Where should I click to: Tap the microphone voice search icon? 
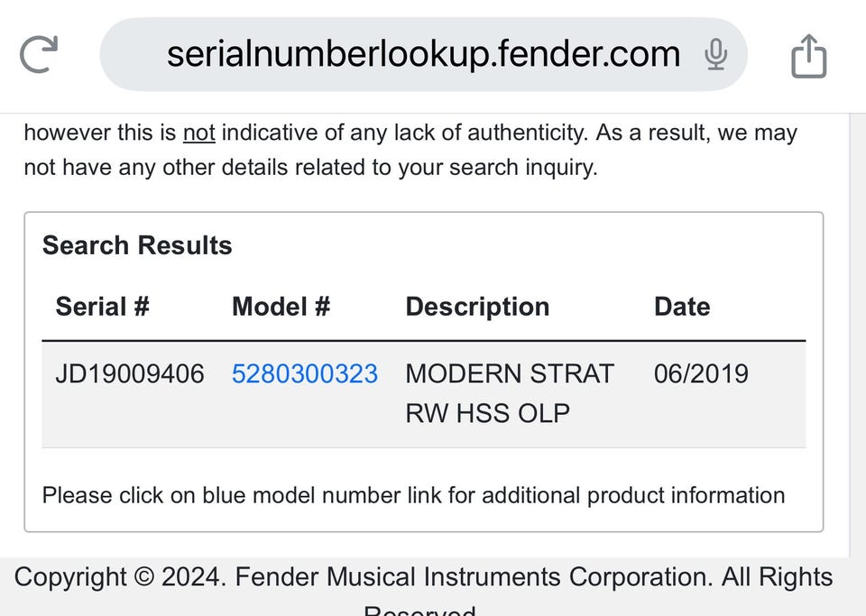[x=715, y=55]
